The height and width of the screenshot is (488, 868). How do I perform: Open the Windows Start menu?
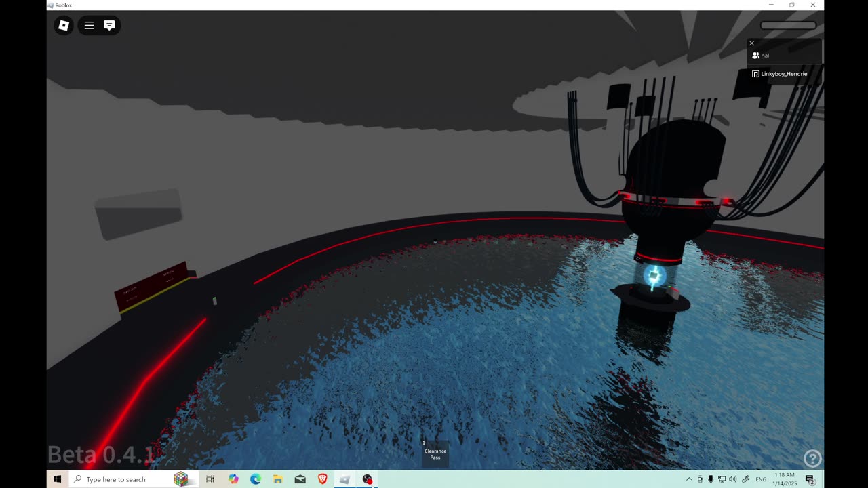tap(58, 479)
